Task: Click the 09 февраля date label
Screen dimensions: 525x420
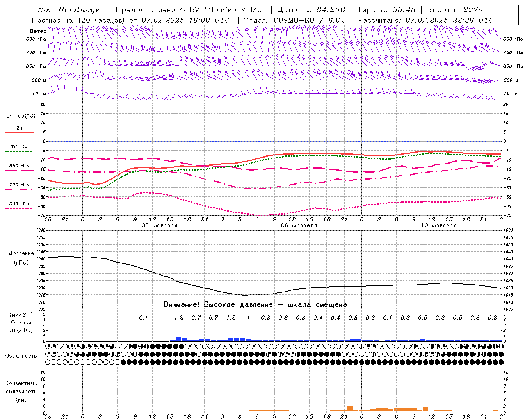Action: [299, 226]
